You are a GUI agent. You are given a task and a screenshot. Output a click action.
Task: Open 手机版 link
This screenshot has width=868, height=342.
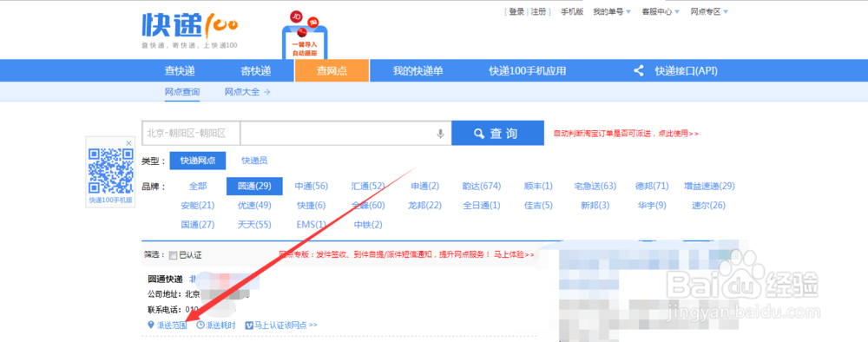pyautogui.click(x=572, y=11)
